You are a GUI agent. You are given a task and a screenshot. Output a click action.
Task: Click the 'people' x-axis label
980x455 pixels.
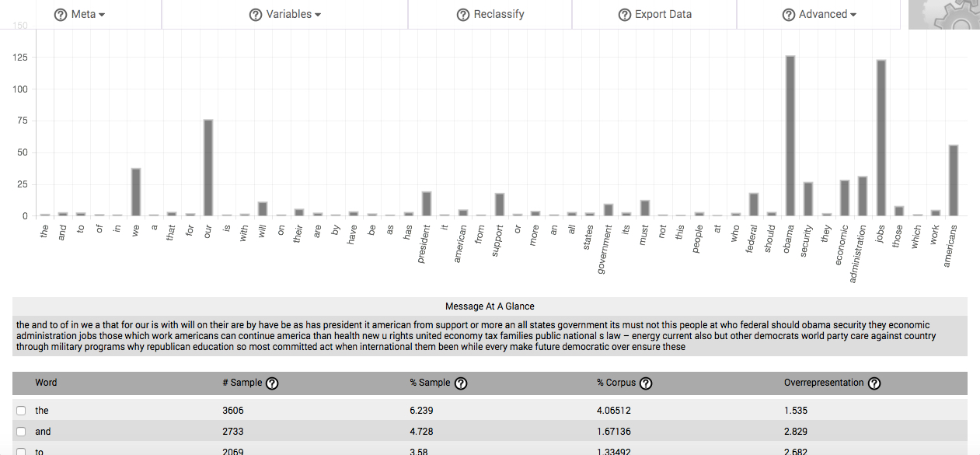pyautogui.click(x=699, y=238)
